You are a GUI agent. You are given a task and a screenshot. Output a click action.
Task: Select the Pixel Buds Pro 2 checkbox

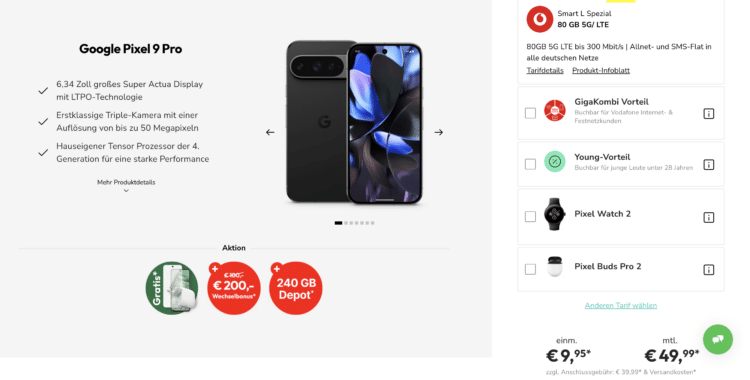click(530, 269)
